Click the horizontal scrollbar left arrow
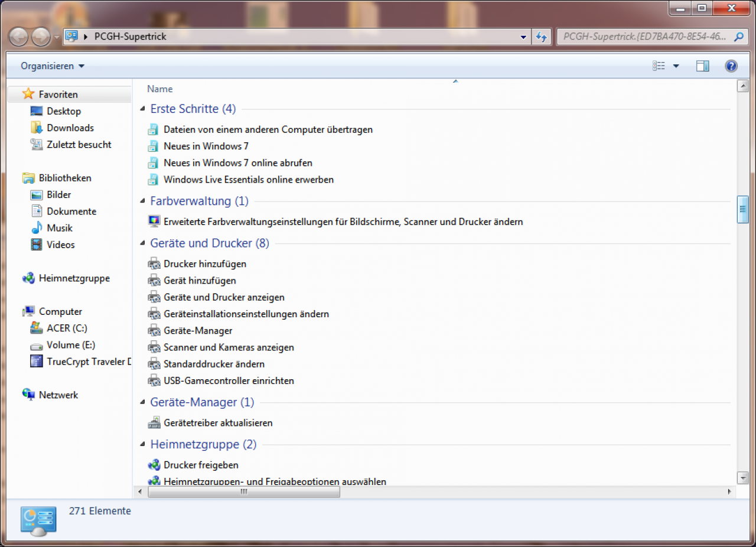The width and height of the screenshot is (756, 547). [140, 491]
